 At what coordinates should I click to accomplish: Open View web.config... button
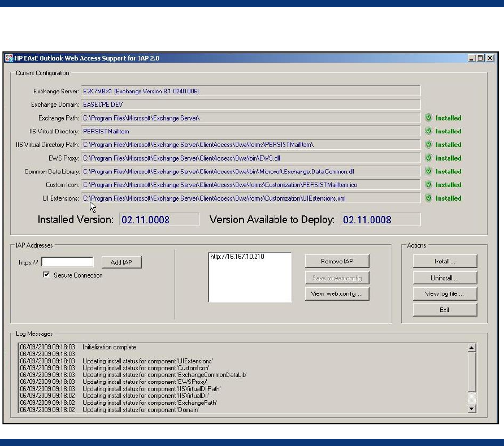point(337,294)
